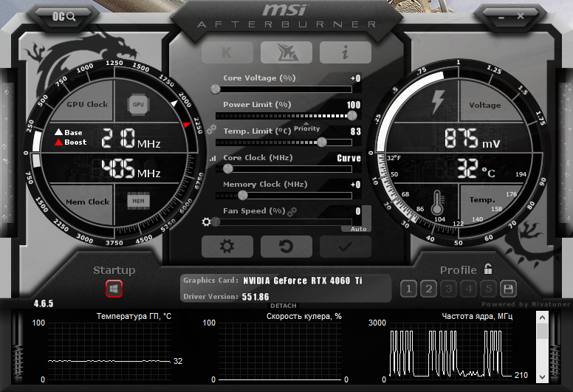The image size is (573, 392).
Task: Click the Core Clock Curve value
Action: [349, 158]
